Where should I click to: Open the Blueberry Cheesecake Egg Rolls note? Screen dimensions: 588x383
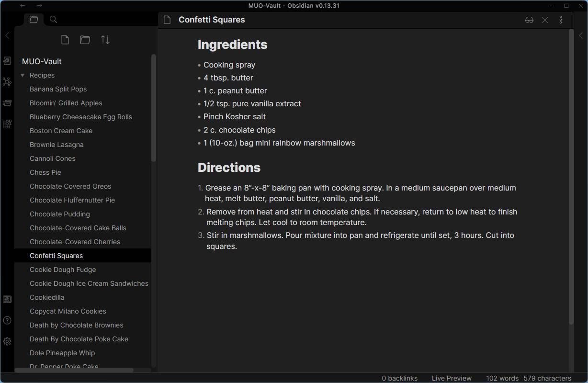(x=83, y=117)
